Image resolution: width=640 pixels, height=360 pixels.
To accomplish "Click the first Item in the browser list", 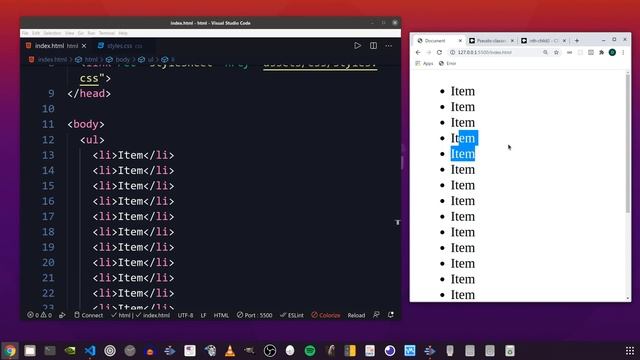I will pyautogui.click(x=463, y=91).
